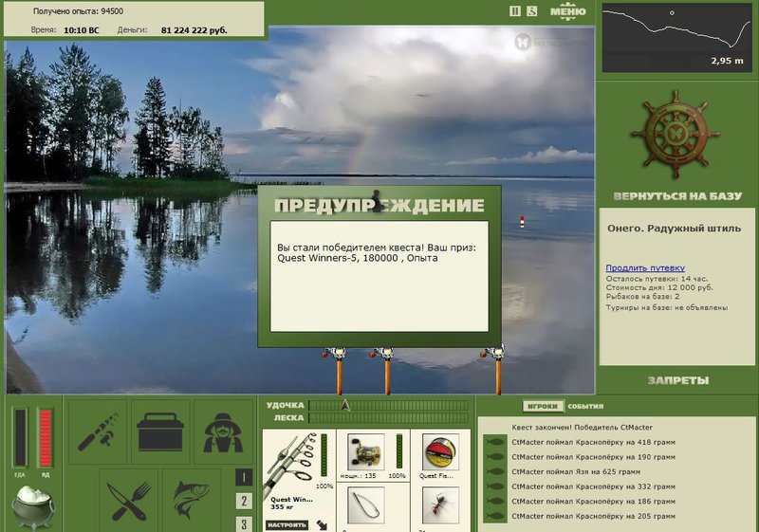Select the hook thumbnail

tap(366, 505)
